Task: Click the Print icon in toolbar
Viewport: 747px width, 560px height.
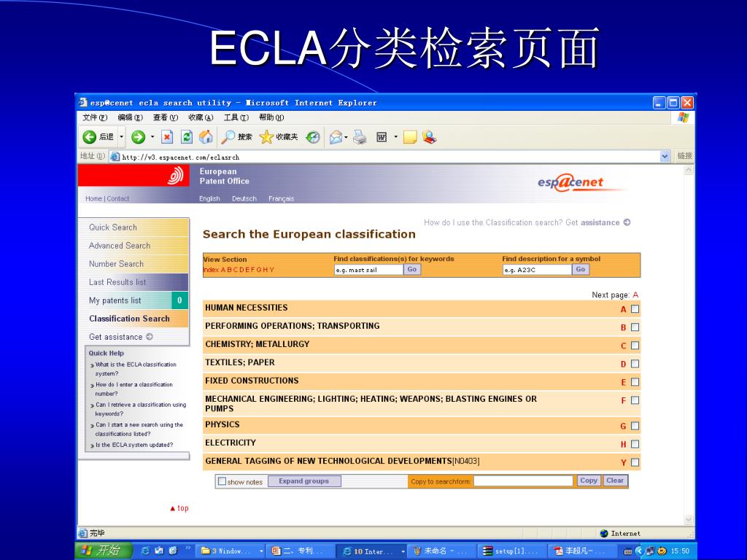Action: [360, 137]
